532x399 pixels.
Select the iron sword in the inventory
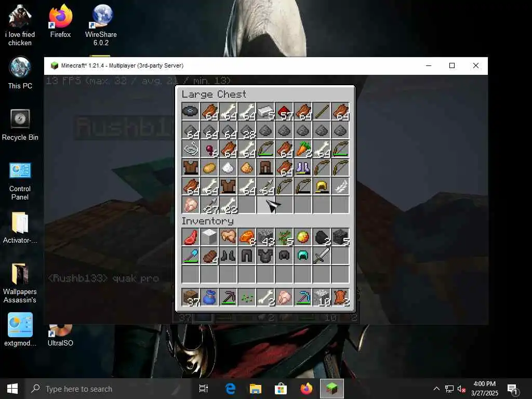(x=321, y=256)
